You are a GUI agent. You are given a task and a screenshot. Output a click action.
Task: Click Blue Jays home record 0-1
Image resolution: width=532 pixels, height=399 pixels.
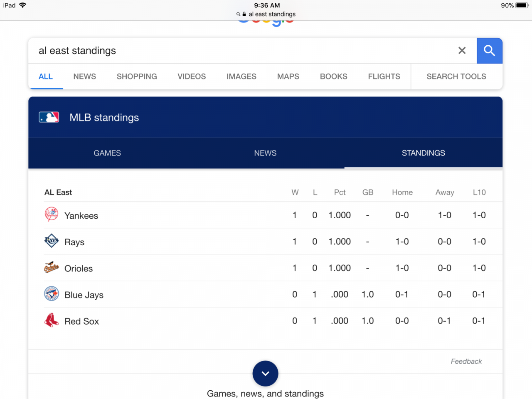(x=401, y=295)
